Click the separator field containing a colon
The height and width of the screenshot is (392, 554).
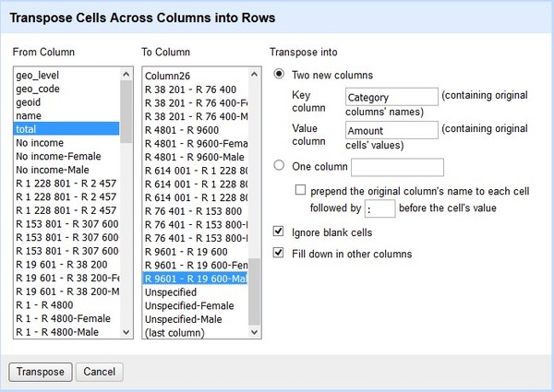(x=382, y=208)
